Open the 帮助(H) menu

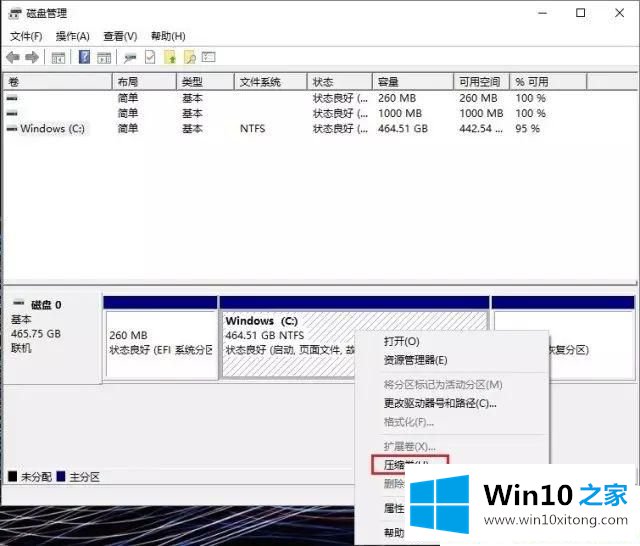click(x=168, y=36)
